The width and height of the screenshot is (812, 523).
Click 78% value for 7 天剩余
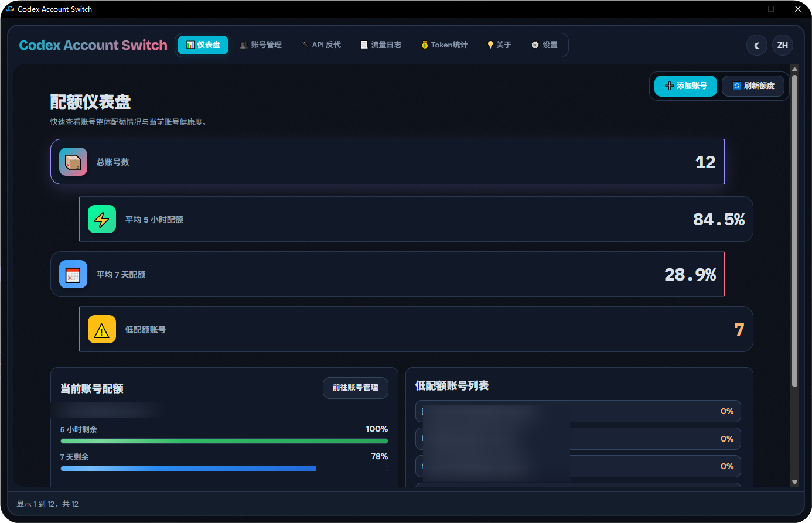[x=380, y=457]
